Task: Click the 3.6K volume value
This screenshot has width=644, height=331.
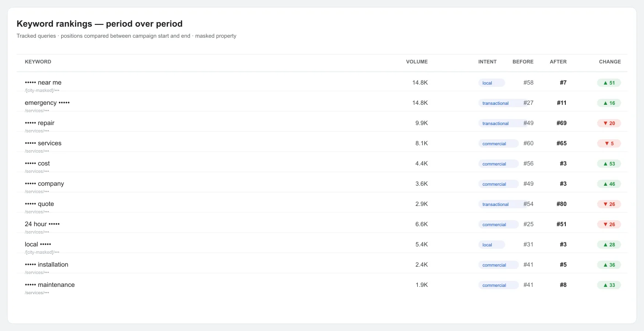Action: click(421, 184)
